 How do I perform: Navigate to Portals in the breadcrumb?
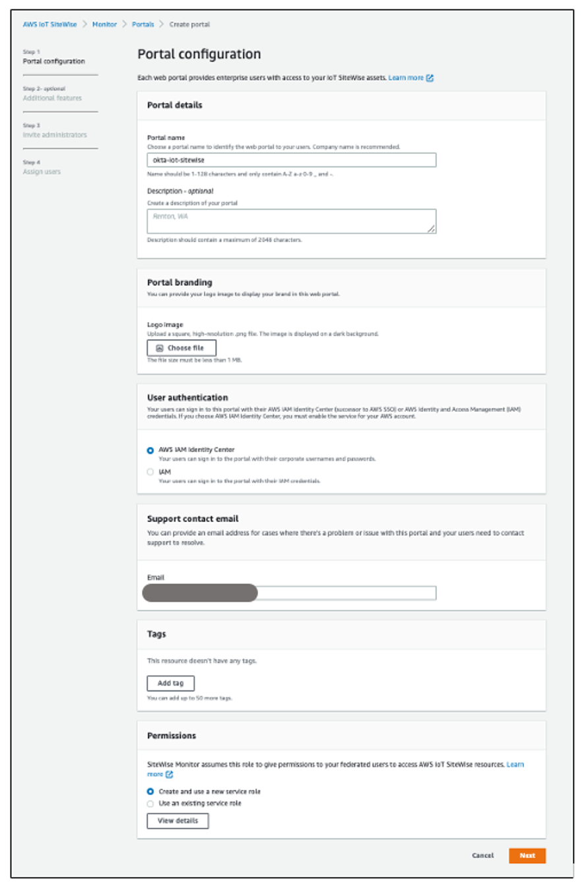(x=141, y=24)
